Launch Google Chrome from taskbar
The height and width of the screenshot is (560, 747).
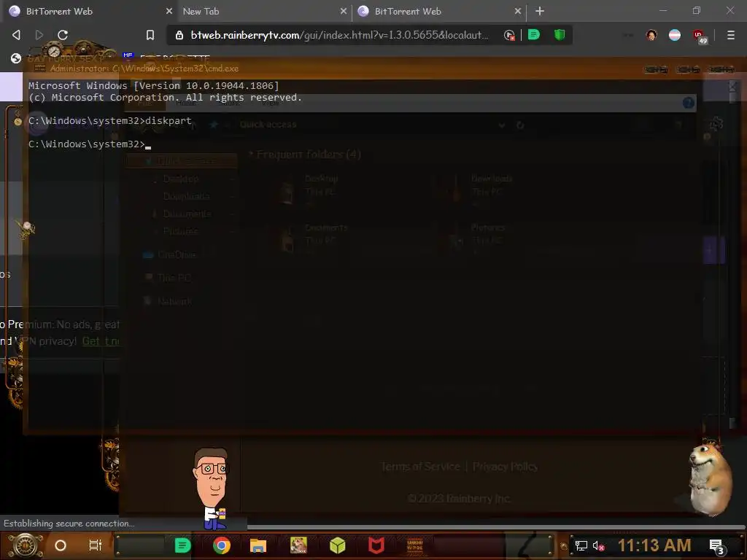[221, 545]
